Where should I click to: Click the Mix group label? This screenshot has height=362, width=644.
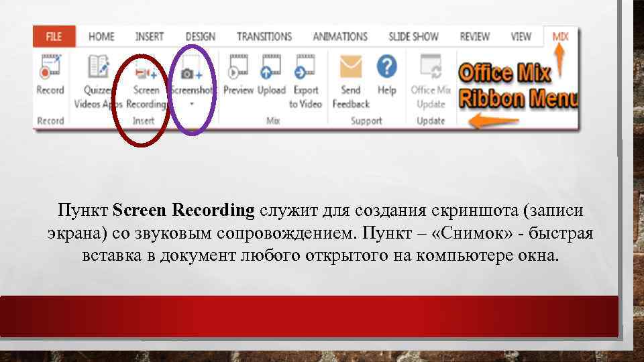tap(273, 121)
